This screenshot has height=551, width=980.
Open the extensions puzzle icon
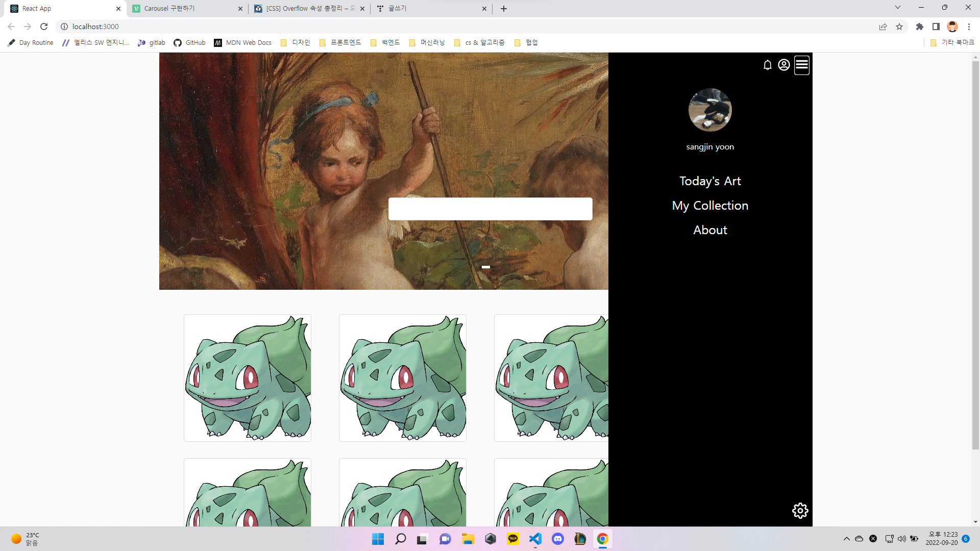tap(920, 27)
